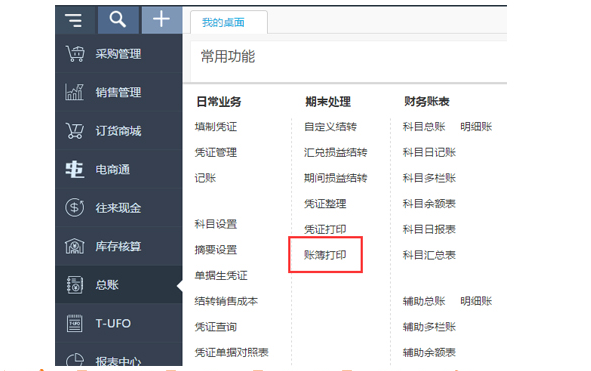Image resolution: width=591 pixels, height=371 pixels.
Task: Open 结转销售成本 link
Action: point(226,301)
